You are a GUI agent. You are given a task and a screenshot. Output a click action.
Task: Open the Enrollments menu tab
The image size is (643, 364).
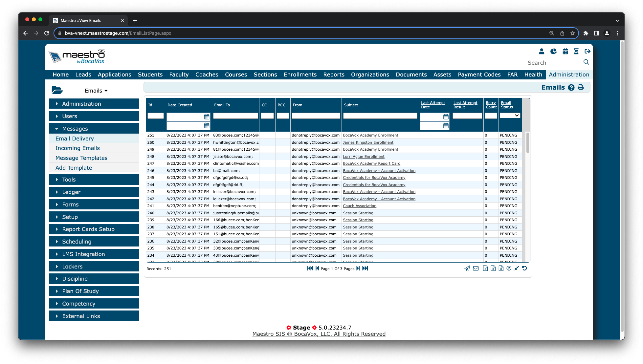pyautogui.click(x=300, y=75)
